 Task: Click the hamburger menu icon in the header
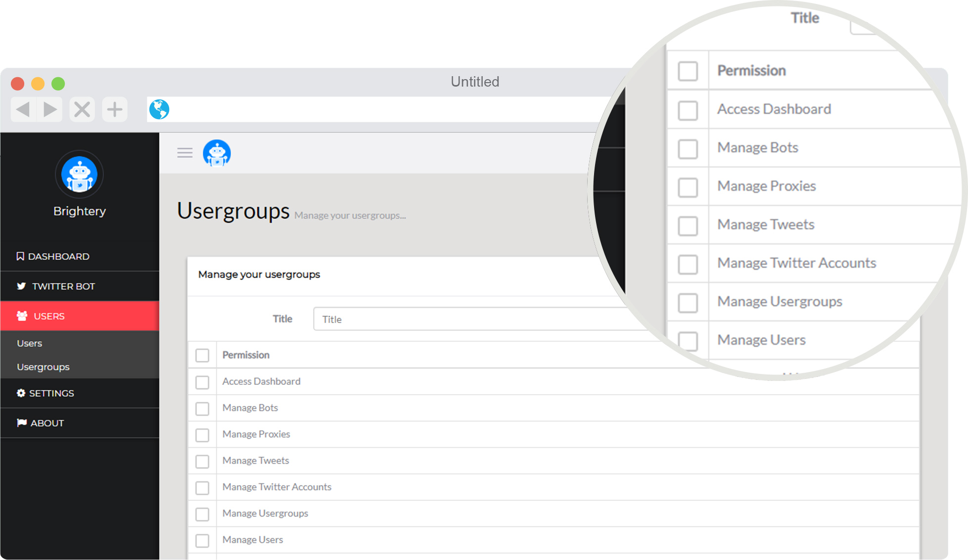click(184, 153)
